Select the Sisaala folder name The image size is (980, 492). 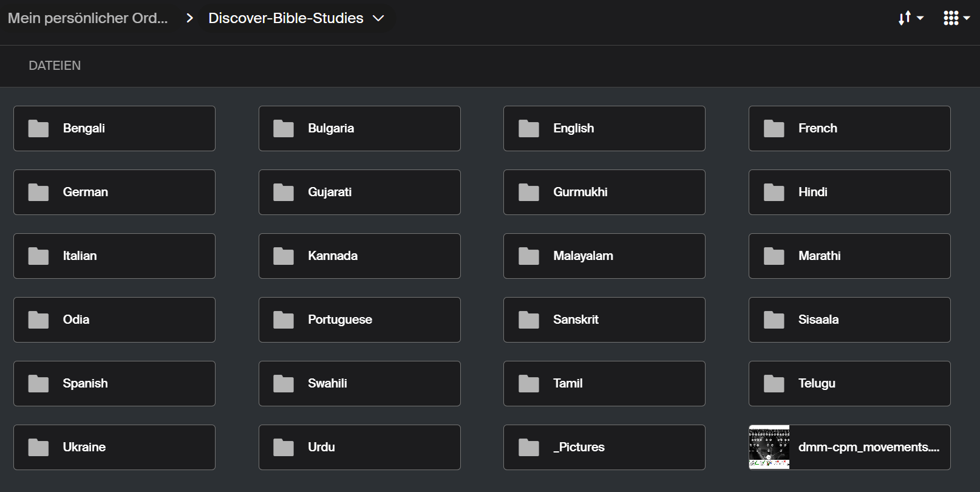[818, 319]
